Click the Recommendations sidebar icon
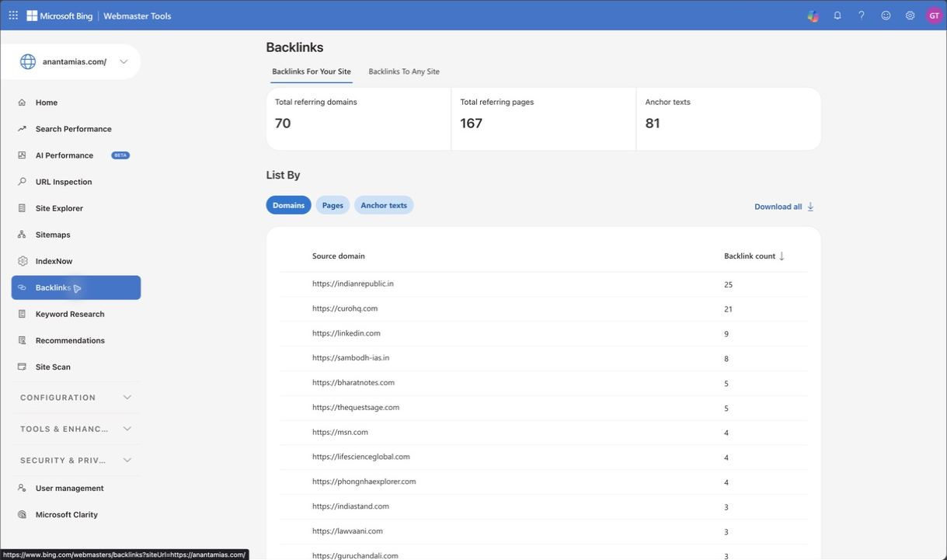This screenshot has height=560, width=947. [22, 340]
